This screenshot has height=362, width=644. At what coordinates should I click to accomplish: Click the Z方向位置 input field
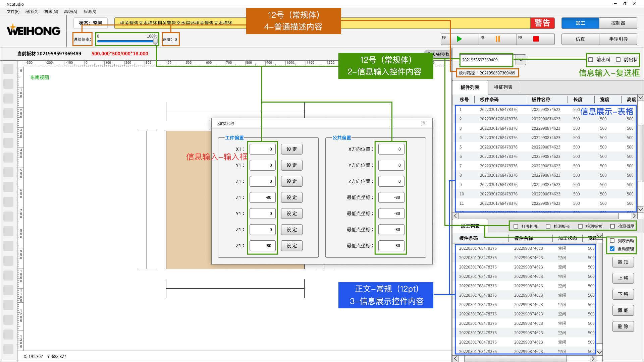pyautogui.click(x=391, y=181)
